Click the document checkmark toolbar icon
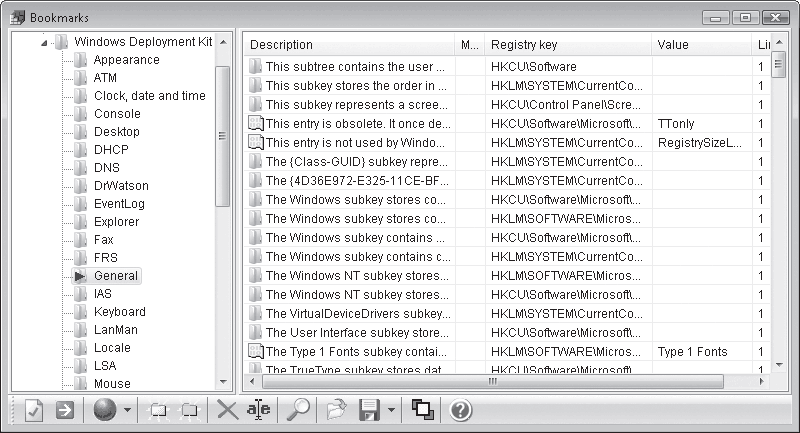Viewport: 800px width, 433px height. [x=34, y=410]
